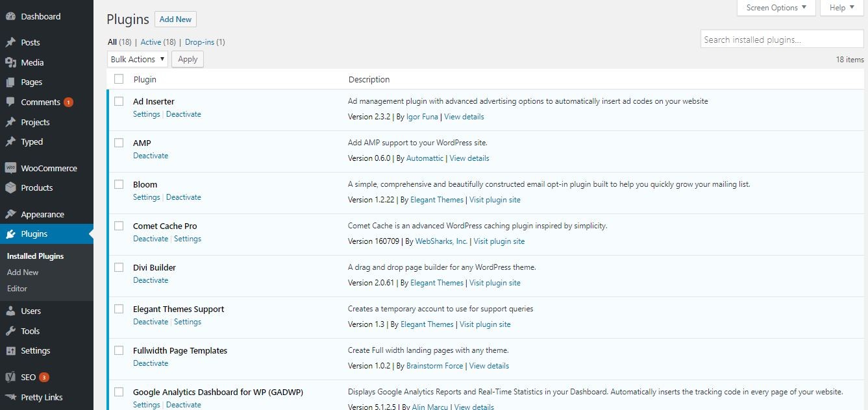This screenshot has height=410, width=868.
Task: Click the Plugins page heading
Action: (x=128, y=19)
